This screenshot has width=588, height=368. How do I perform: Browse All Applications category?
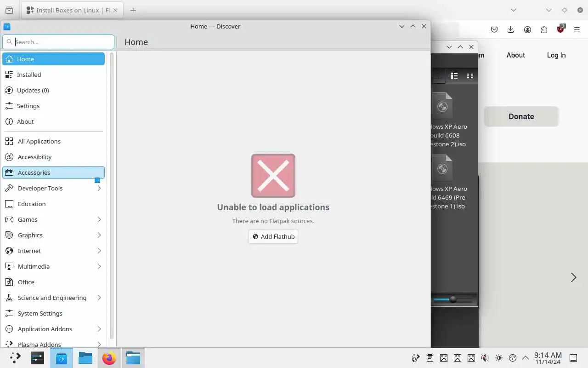tap(53, 141)
